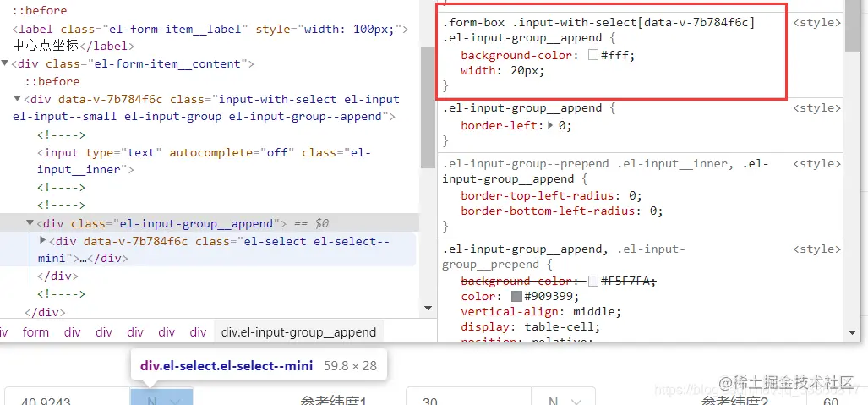Click the DOM tree scrollbar thumb
Screen dimensions: 868x405
428,107
